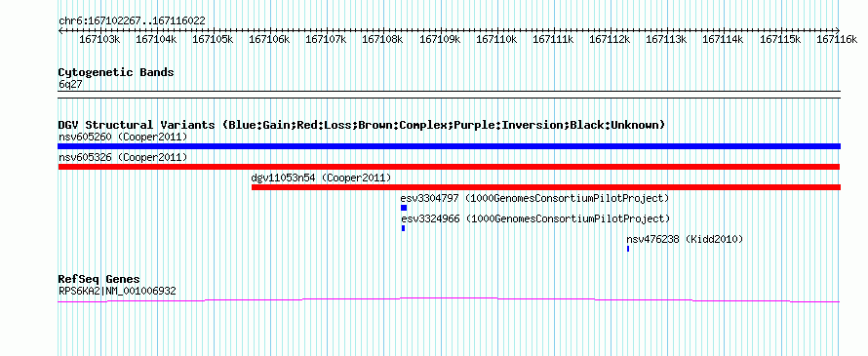Viewport: 868px width, 356px height.
Task: Click the chr6:167102267..167116022 coordinates text
Action: tap(132, 20)
